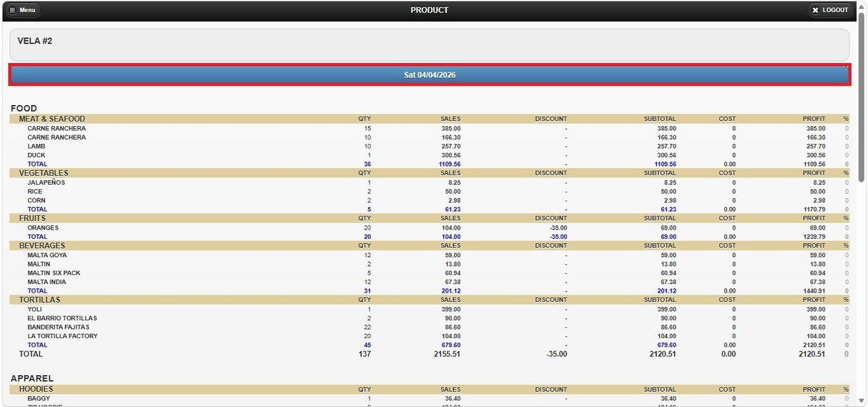The image size is (868, 407).
Task: Click the Tortillas TOTAL row
Action: 430,345
